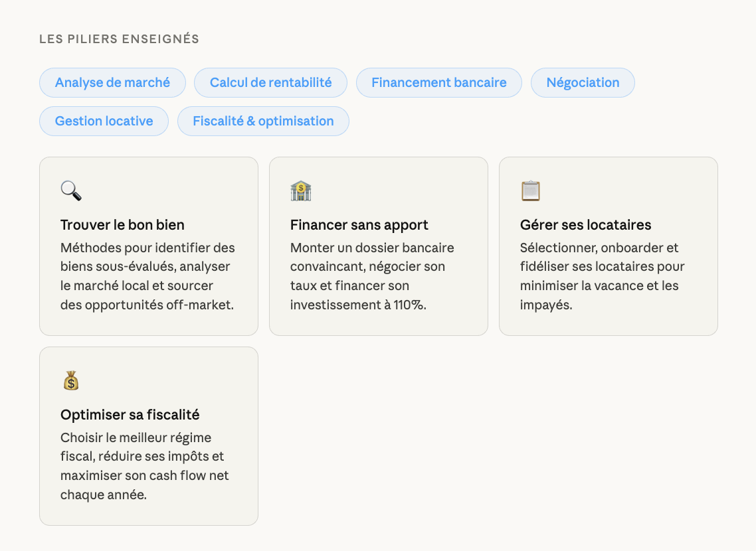Click the Les piliers enseignés section heading
This screenshot has width=756, height=551.
pos(119,39)
